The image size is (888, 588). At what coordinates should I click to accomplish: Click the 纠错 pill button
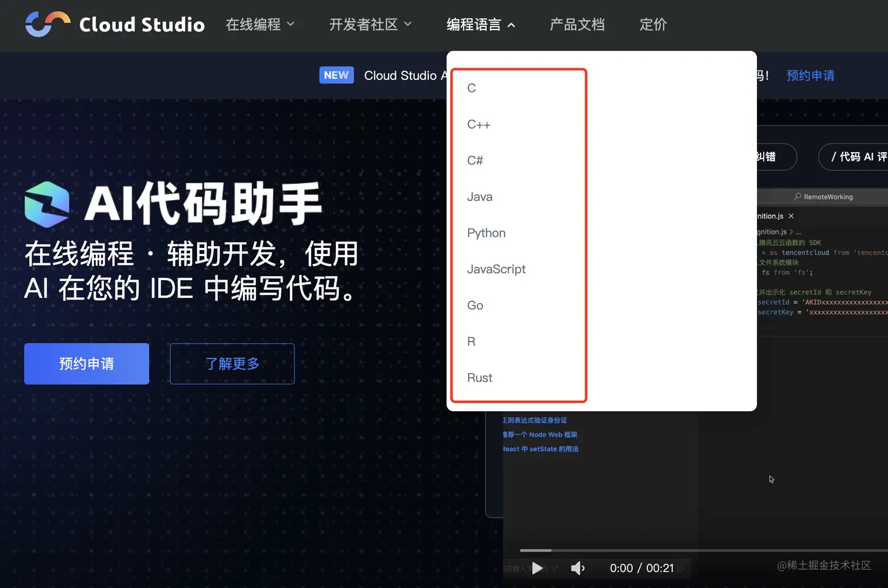point(776,157)
